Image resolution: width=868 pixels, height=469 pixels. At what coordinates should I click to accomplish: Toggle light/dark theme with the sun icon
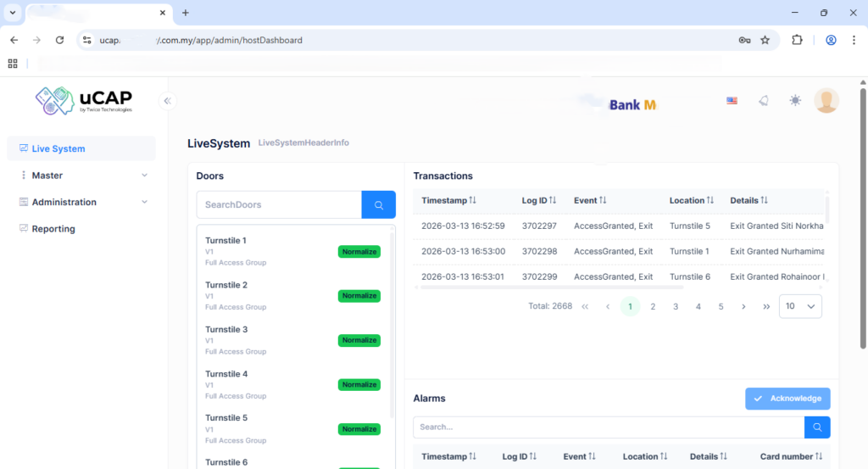pyautogui.click(x=794, y=101)
